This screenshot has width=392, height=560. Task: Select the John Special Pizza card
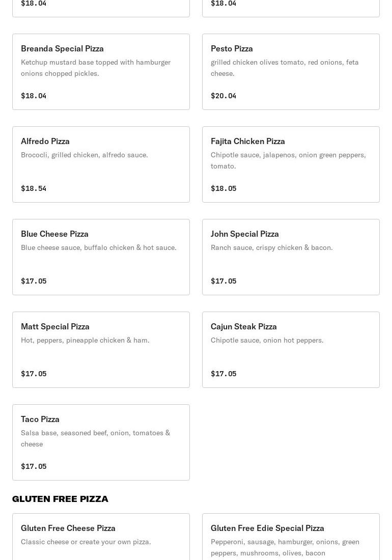click(x=291, y=257)
